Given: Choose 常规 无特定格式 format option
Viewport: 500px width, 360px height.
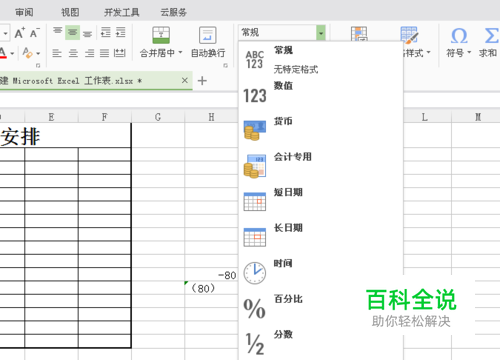Looking at the screenshot, I should point(321,60).
